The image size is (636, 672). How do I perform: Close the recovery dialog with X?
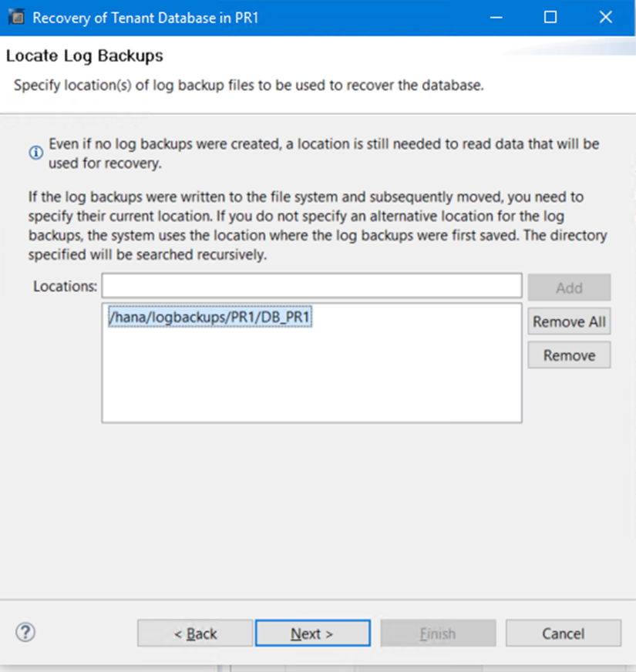click(604, 17)
